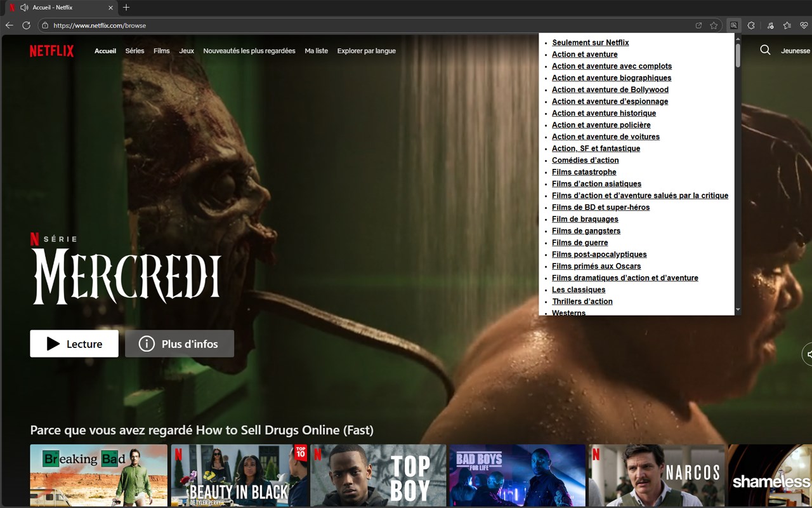Image resolution: width=812 pixels, height=508 pixels.
Task: Select Thrillers d'action category
Action: point(582,301)
